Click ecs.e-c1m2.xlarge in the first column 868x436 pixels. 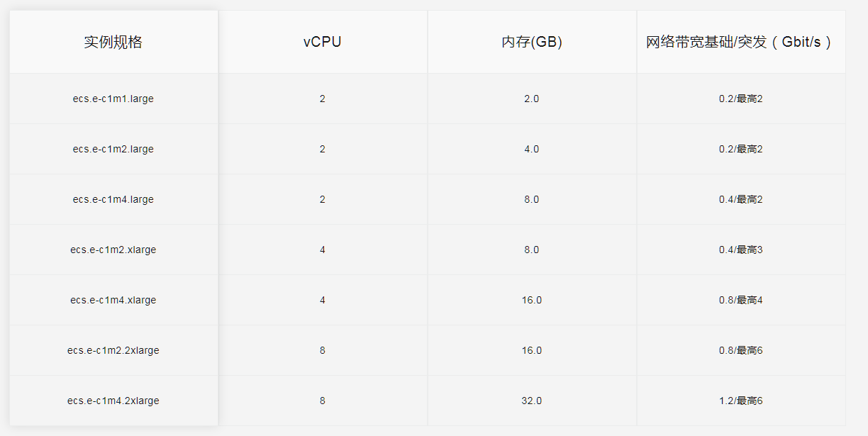pyautogui.click(x=113, y=250)
